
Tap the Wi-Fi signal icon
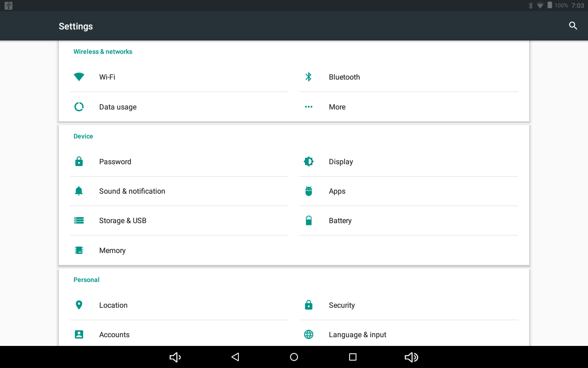coord(79,77)
